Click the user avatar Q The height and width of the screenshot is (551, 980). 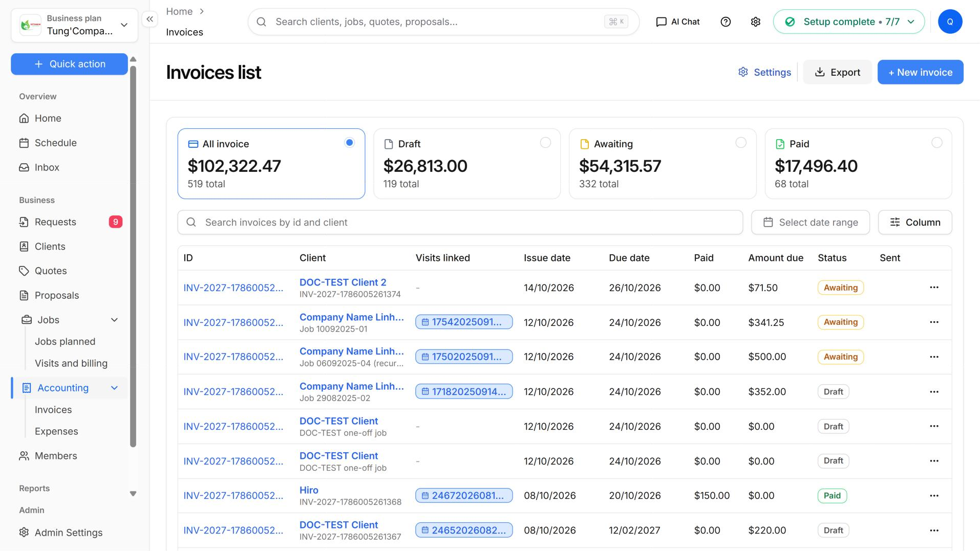click(x=950, y=21)
